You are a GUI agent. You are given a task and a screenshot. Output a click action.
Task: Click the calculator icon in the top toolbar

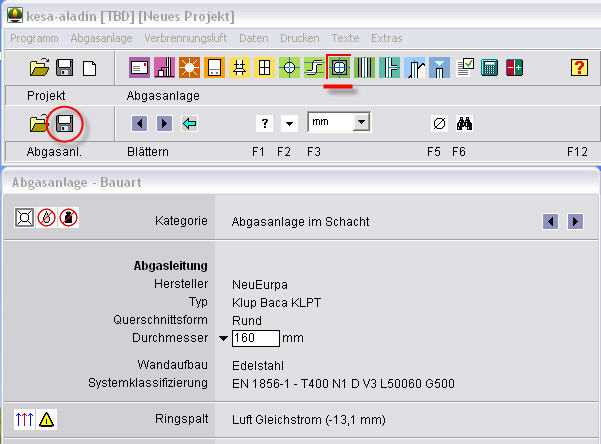click(x=490, y=68)
